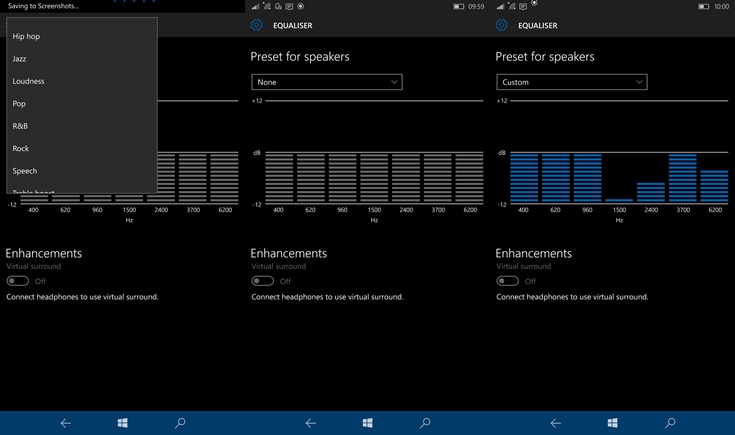The width and height of the screenshot is (735, 435).
Task: Toggle Virtual surround on the None preset screen
Action: coord(262,281)
